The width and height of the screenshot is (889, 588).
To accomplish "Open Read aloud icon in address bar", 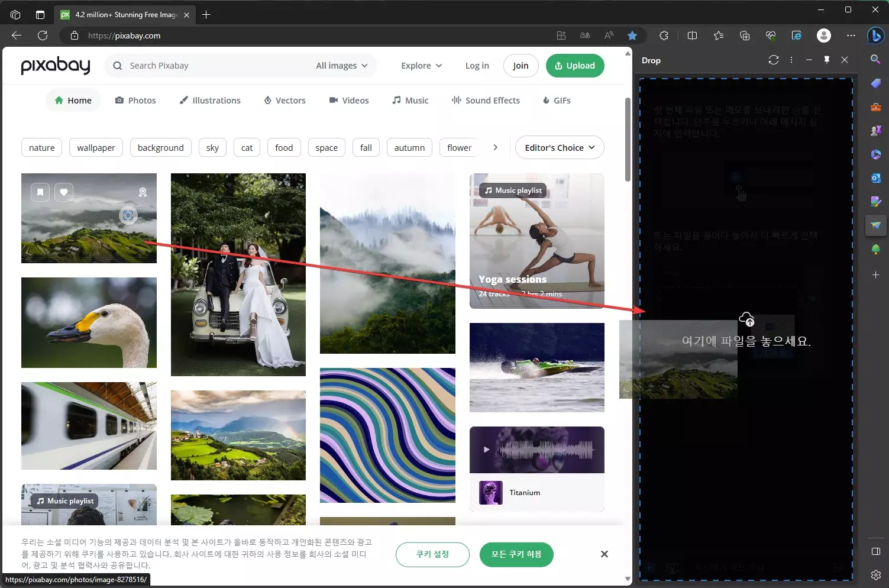I will tap(609, 35).
